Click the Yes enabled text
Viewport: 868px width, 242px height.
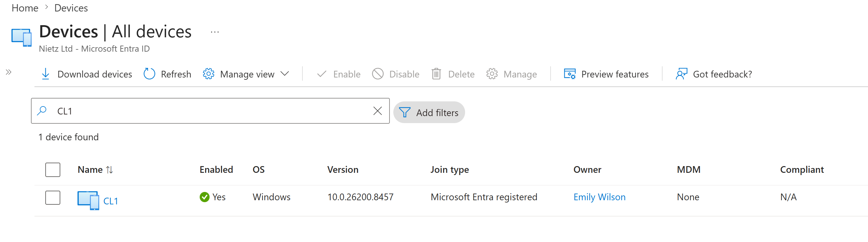click(219, 197)
